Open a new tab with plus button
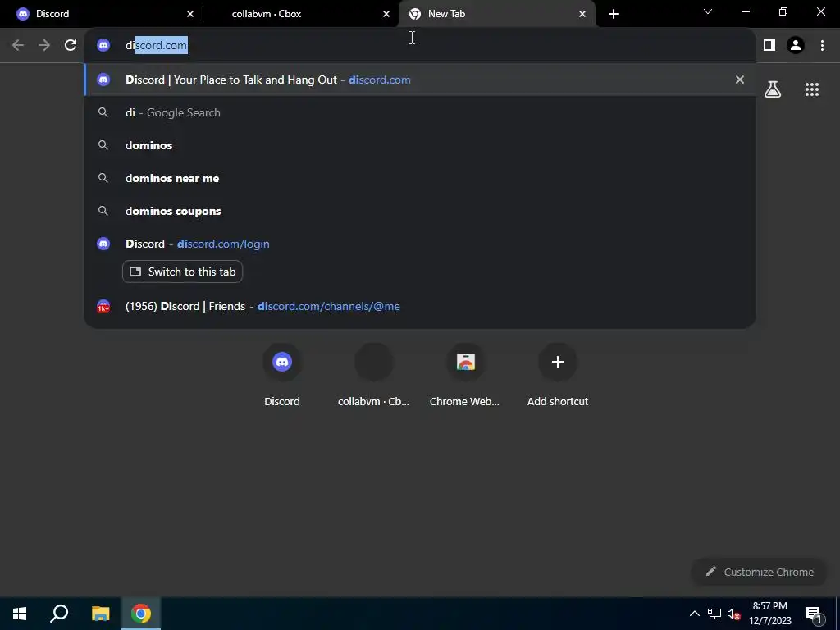 tap(614, 14)
